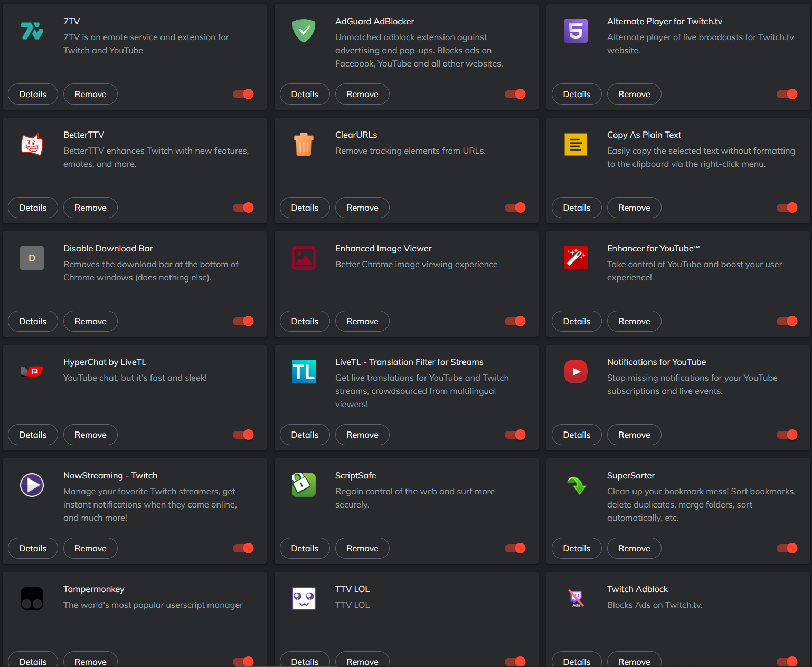The image size is (812, 667).
Task: Click the 7TV extension icon
Action: [32, 31]
